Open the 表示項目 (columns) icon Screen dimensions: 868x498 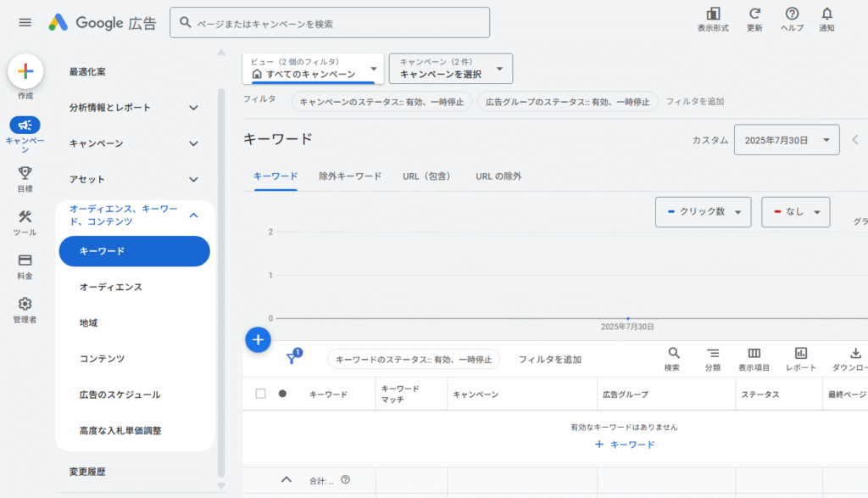point(754,356)
